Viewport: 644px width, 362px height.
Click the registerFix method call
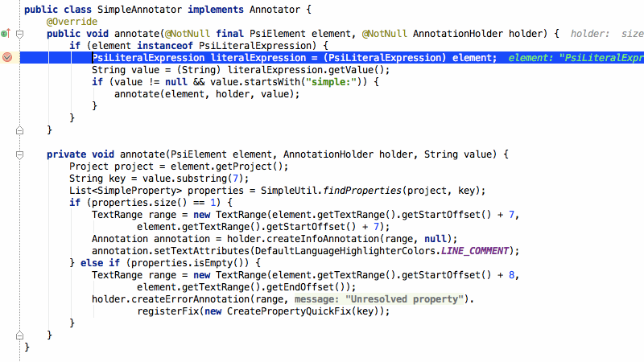(x=167, y=311)
